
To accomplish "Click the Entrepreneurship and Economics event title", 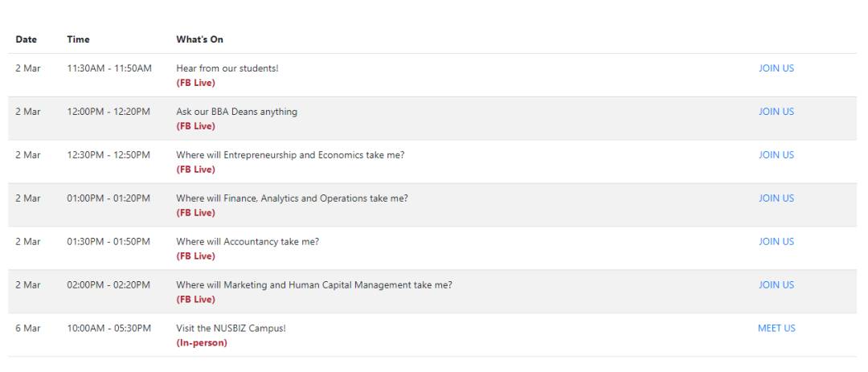I will point(289,156).
